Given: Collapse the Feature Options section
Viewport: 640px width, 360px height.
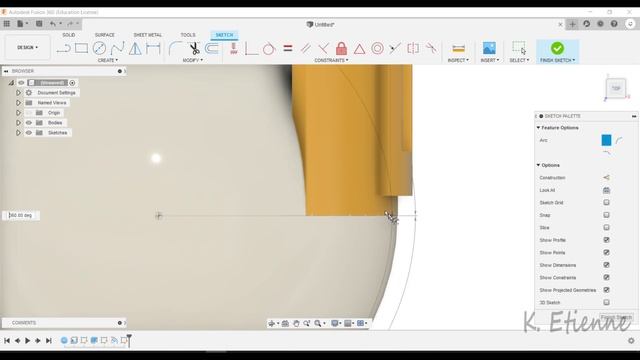Looking at the screenshot, I should (x=538, y=128).
